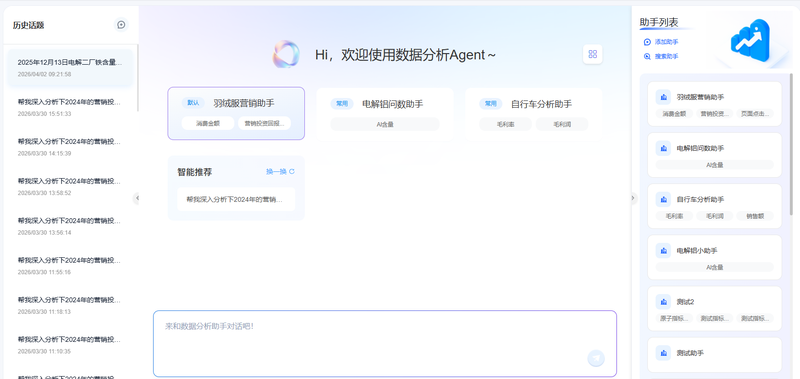Open the grid view icon beside the greeting

(x=592, y=54)
